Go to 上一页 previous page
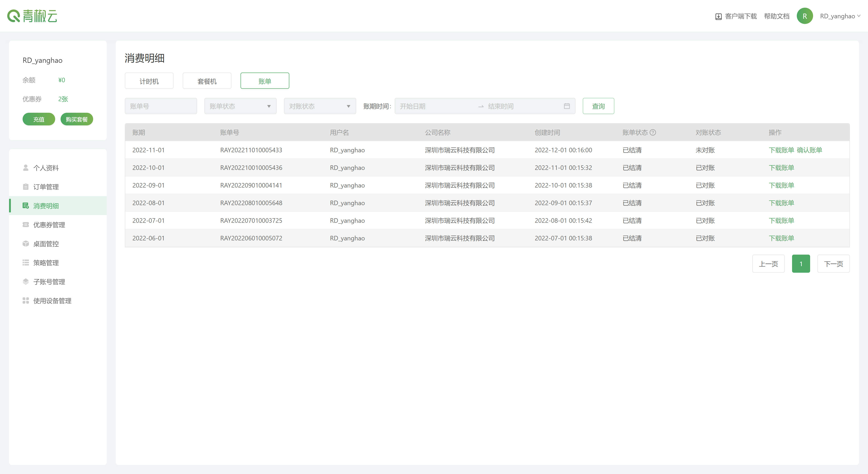 768,264
